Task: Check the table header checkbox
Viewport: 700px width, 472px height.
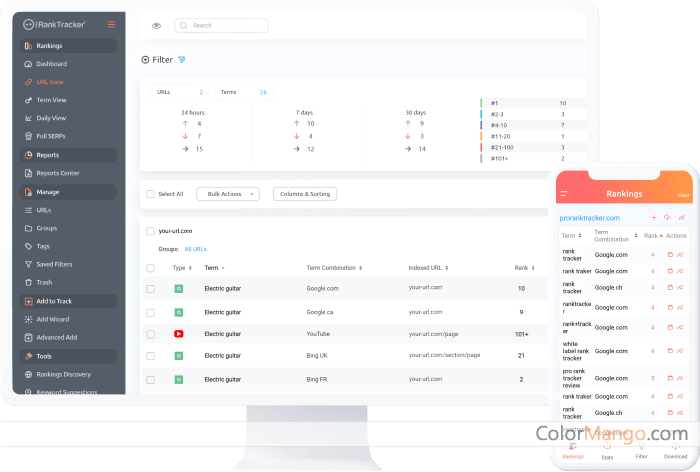Action: coord(150,268)
